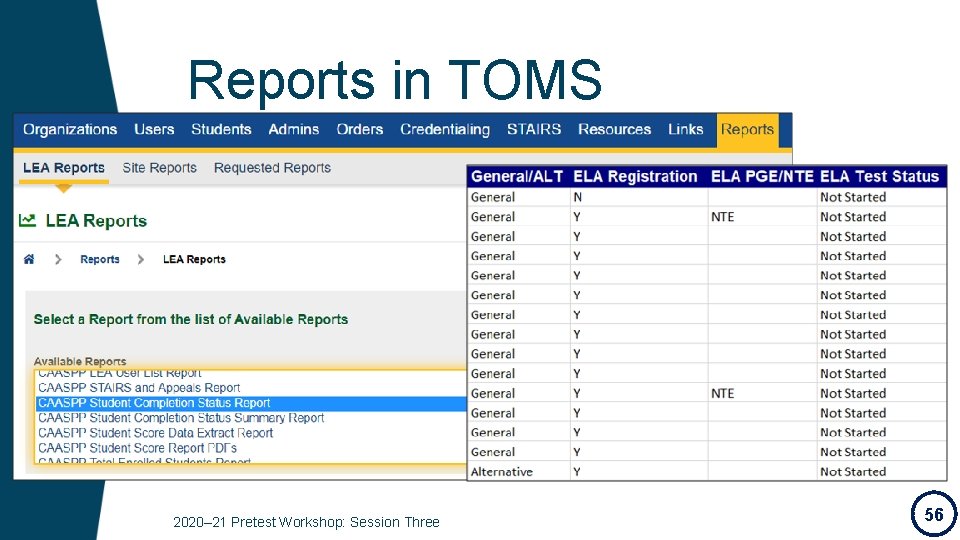Viewport: 960px width, 540px height.
Task: Open the STAIRS menu
Action: [x=534, y=129]
